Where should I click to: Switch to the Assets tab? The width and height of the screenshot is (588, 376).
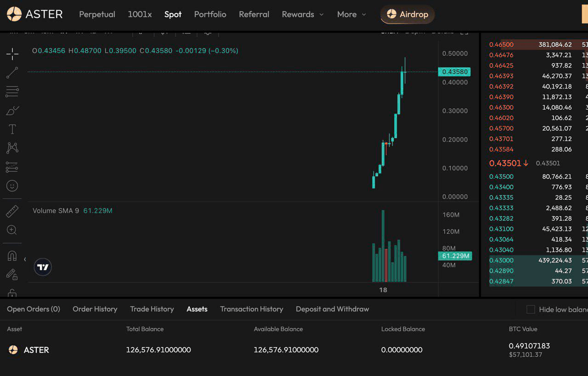point(197,309)
